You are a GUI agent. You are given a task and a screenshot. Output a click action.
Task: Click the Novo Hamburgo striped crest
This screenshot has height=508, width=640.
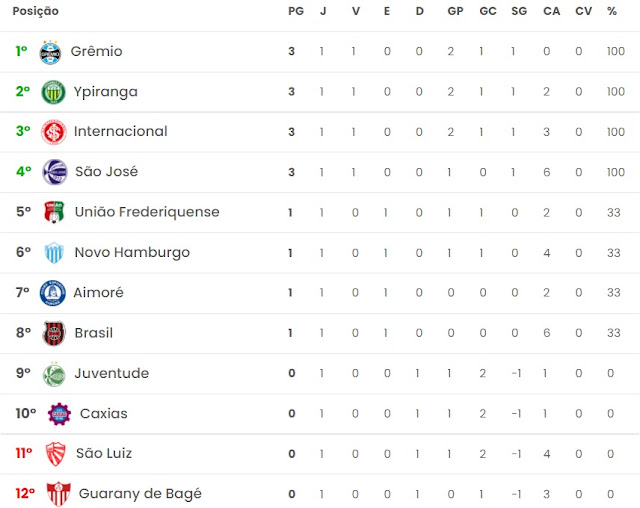tap(54, 252)
